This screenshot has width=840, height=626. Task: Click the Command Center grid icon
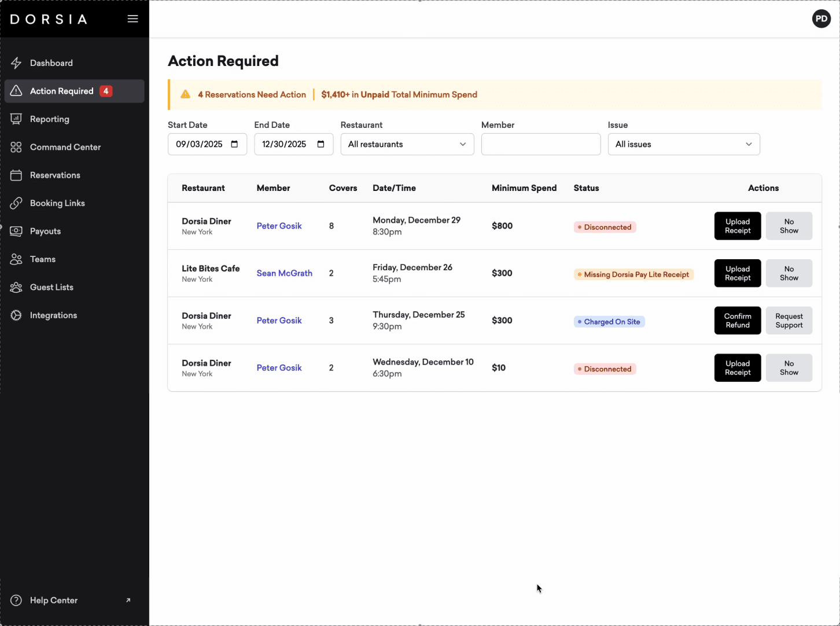coord(16,147)
